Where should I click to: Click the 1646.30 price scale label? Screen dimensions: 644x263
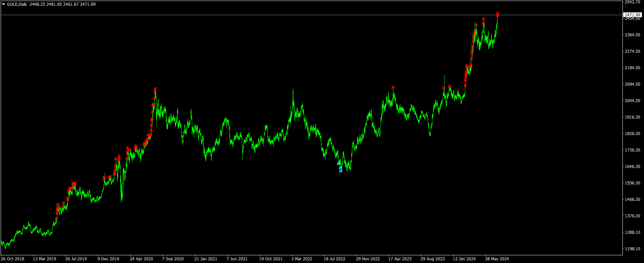pyautogui.click(x=633, y=167)
